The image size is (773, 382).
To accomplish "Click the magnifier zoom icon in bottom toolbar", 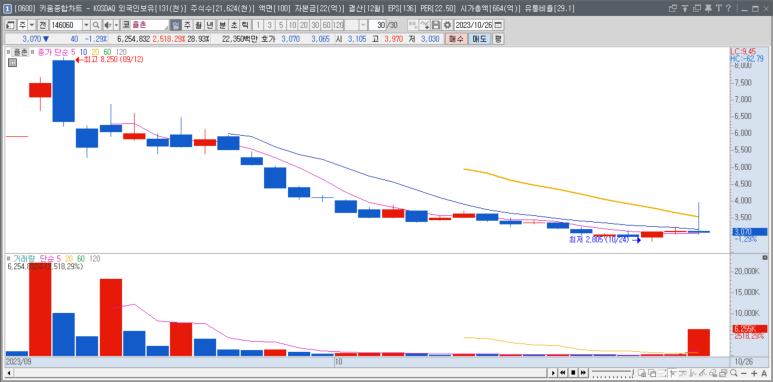I will [x=734, y=373].
